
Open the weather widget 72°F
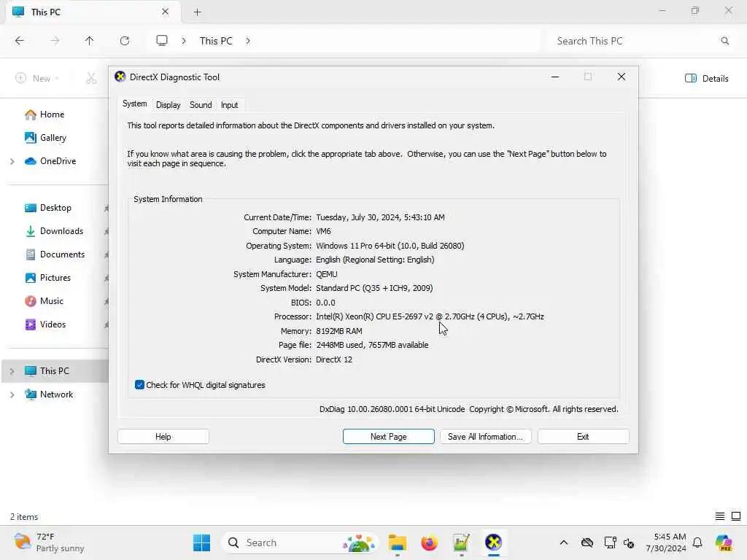tap(49, 542)
